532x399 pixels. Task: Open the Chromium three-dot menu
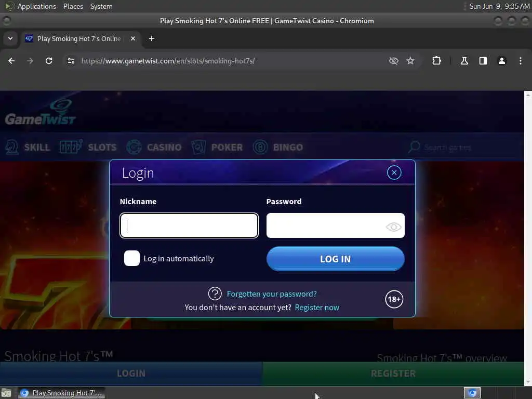520,61
